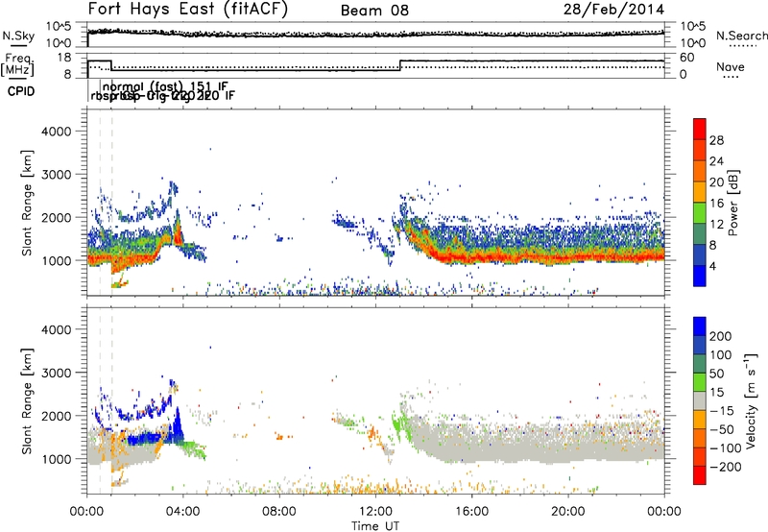Image resolution: width=768 pixels, height=532 pixels.
Task: Click the '200' tick on the velocity colorbar
Action: pyautogui.click(x=721, y=336)
